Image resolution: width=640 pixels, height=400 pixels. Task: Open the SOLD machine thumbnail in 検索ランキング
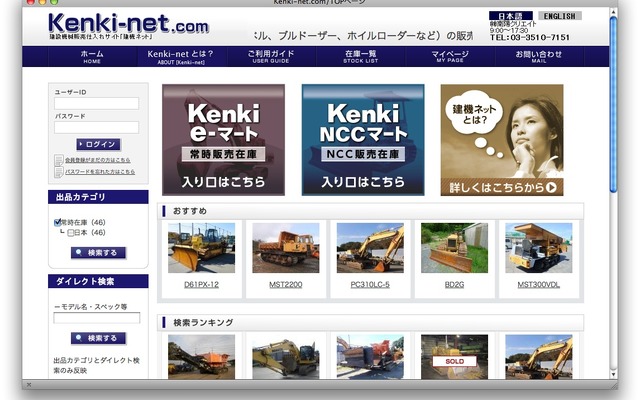454,357
